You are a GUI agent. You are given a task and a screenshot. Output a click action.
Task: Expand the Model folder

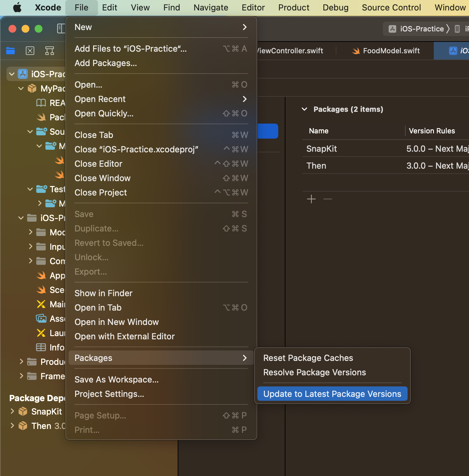point(30,232)
